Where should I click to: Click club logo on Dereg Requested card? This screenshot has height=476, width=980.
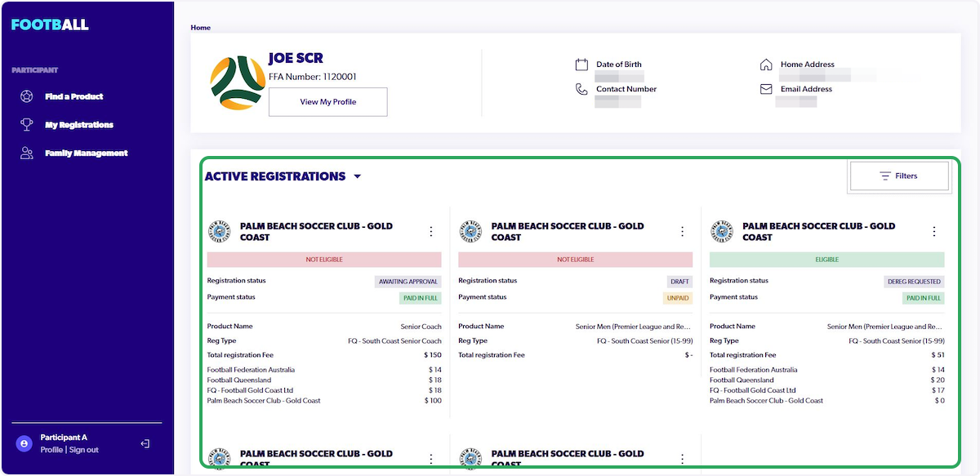[x=722, y=231]
